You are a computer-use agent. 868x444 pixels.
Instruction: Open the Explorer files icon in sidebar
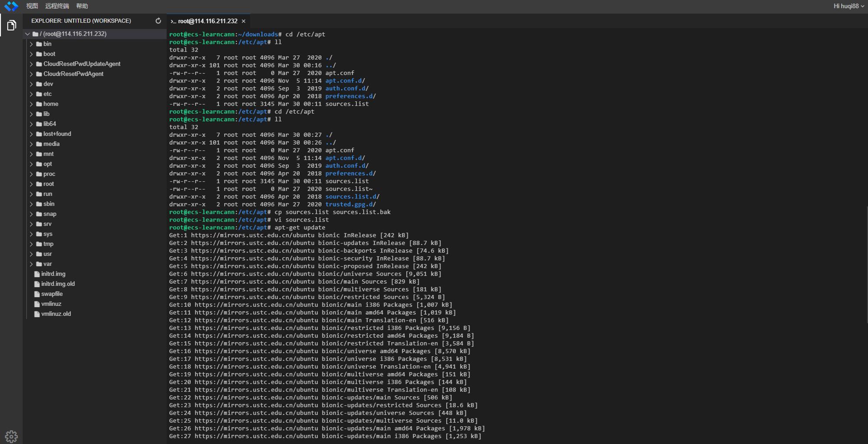coord(11,25)
